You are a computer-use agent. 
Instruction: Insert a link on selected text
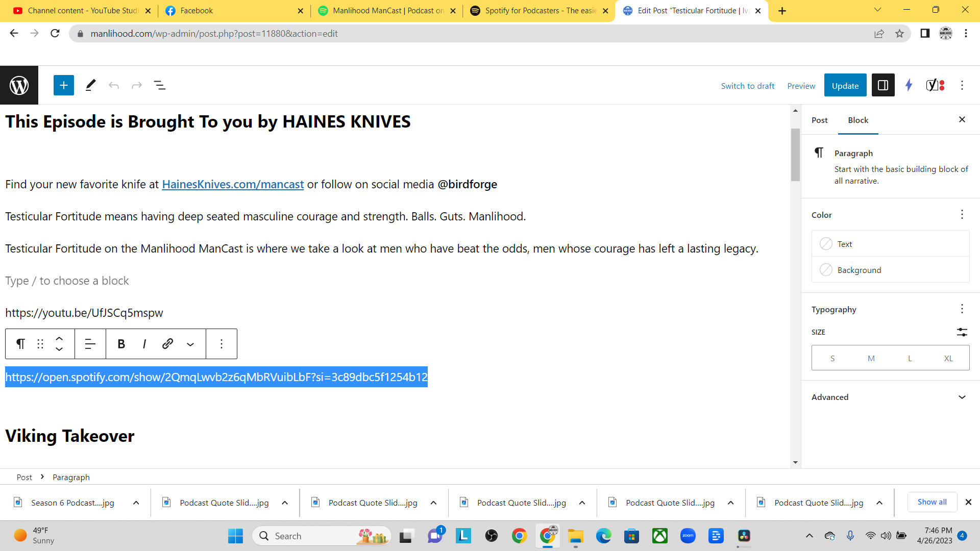pos(167,344)
